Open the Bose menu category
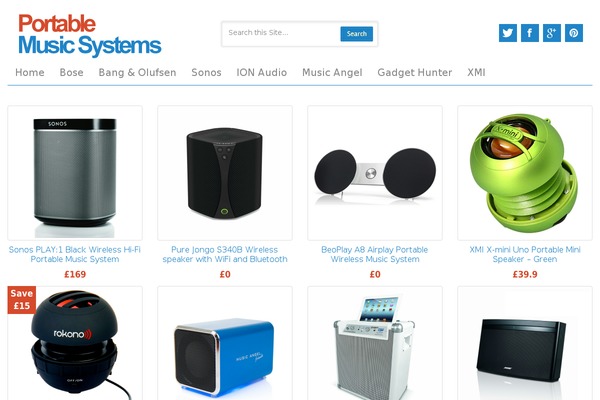Screen dimensions: 600x400 [x=72, y=72]
